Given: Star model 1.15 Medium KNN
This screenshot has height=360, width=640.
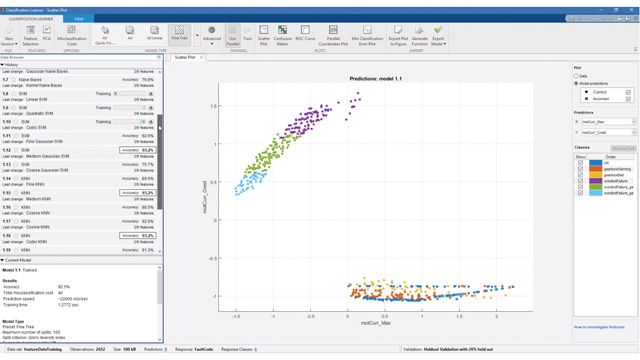Looking at the screenshot, I should click(x=16, y=193).
